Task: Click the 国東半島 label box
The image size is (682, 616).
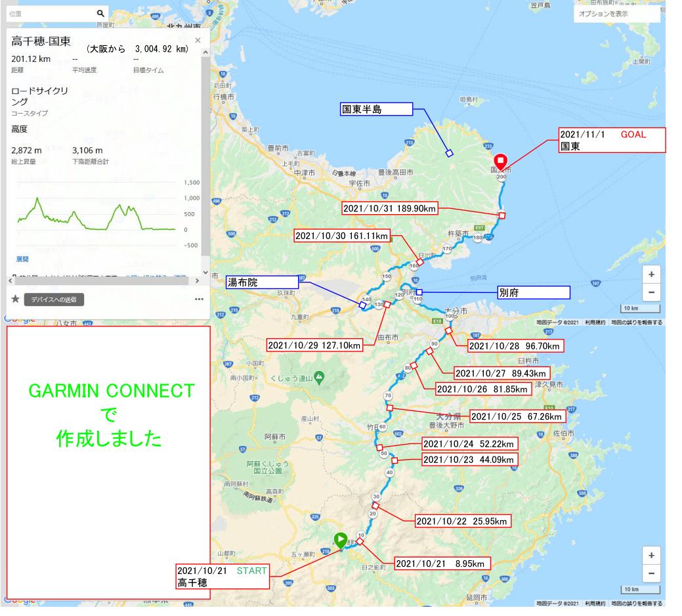Action: [x=376, y=109]
